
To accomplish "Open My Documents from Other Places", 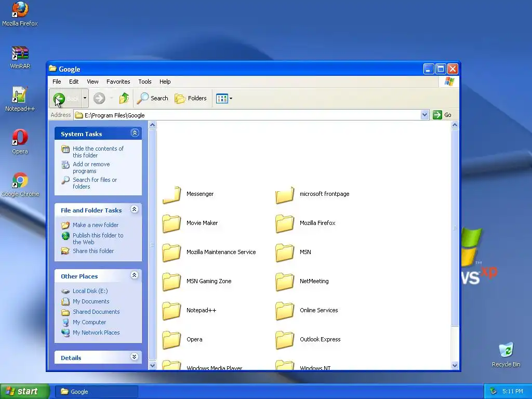I will click(x=90, y=301).
